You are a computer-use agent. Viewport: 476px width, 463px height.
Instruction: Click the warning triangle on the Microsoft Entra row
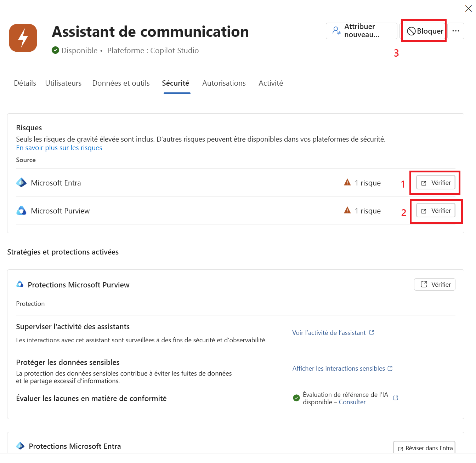click(x=347, y=182)
